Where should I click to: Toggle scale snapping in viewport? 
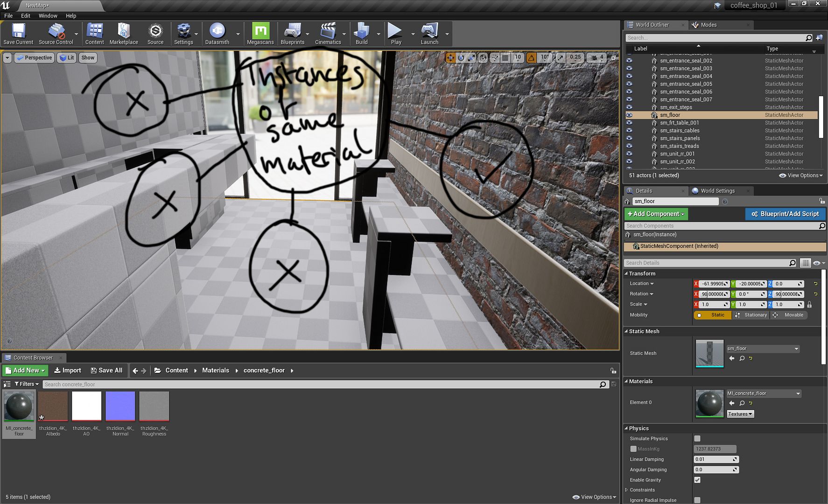(x=560, y=58)
